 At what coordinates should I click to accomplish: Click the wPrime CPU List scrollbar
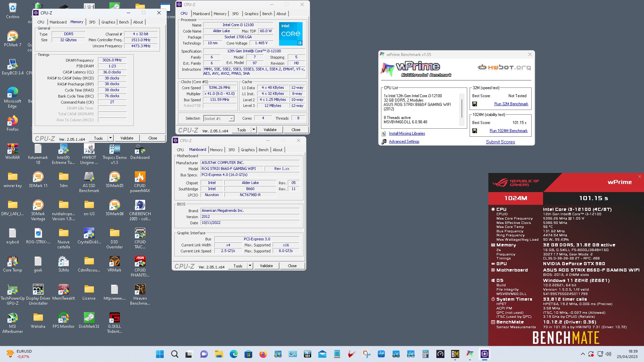pos(462,108)
